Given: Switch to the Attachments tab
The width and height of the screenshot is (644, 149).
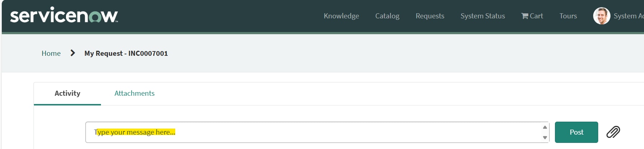Looking at the screenshot, I should point(134,93).
